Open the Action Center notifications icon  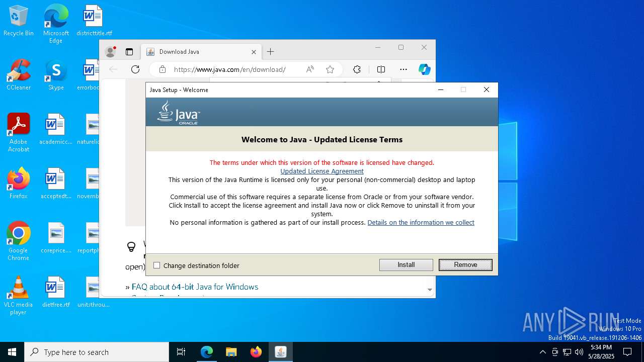coord(627,352)
